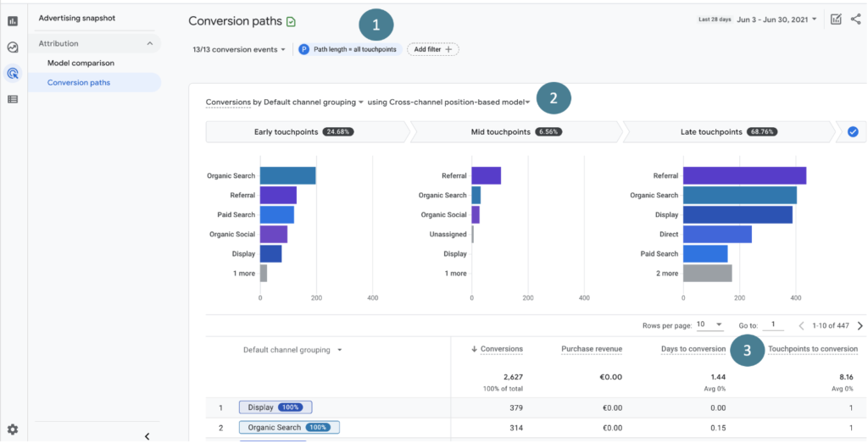This screenshot has height=443, width=868.
Task: Collapse the side navigation with the arrow
Action: tap(147, 436)
